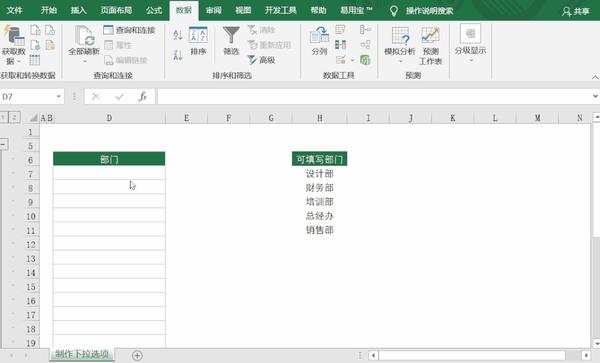Click outline level 2 button
The image size is (600, 363).
[x=14, y=117]
